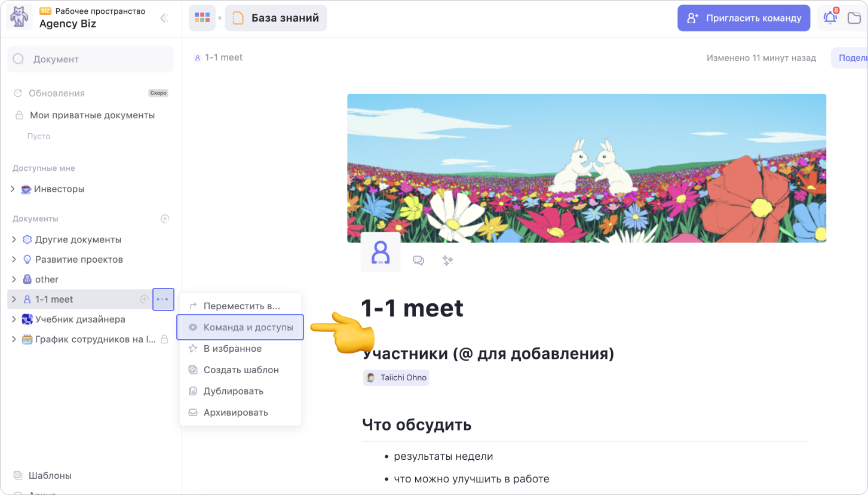This screenshot has height=495, width=868.
Task: Click the AI sparkles icon below cover
Action: coord(447,260)
